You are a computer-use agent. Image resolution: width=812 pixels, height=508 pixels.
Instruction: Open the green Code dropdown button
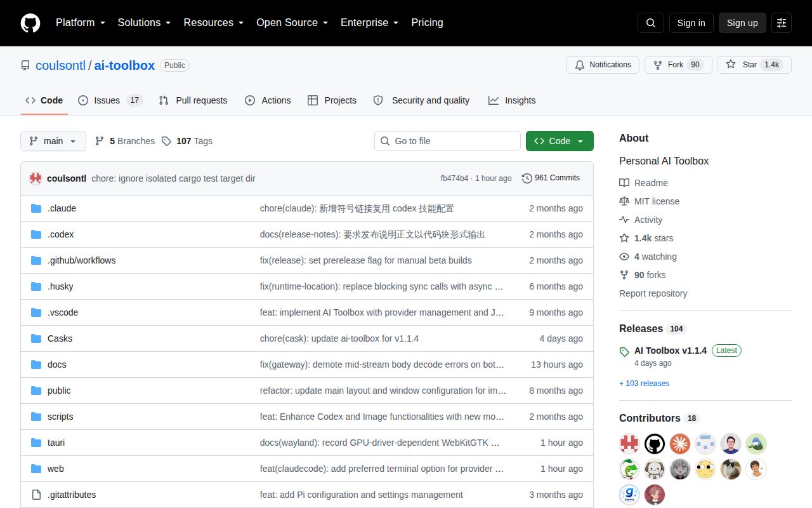click(560, 141)
